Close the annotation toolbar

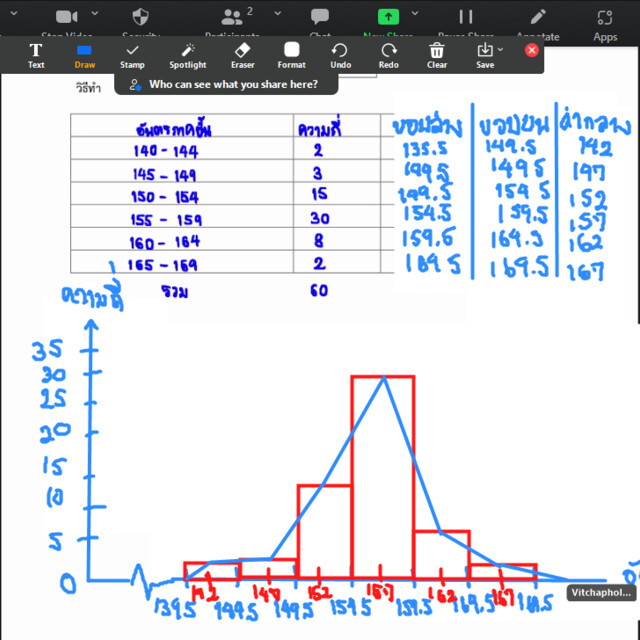click(532, 50)
